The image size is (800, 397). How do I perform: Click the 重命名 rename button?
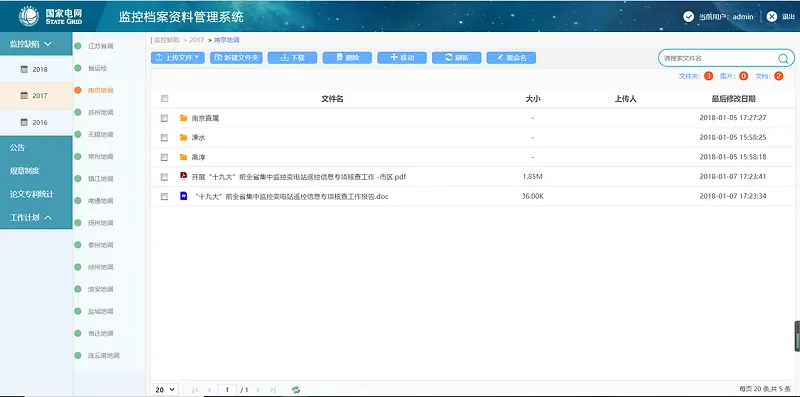coord(511,58)
